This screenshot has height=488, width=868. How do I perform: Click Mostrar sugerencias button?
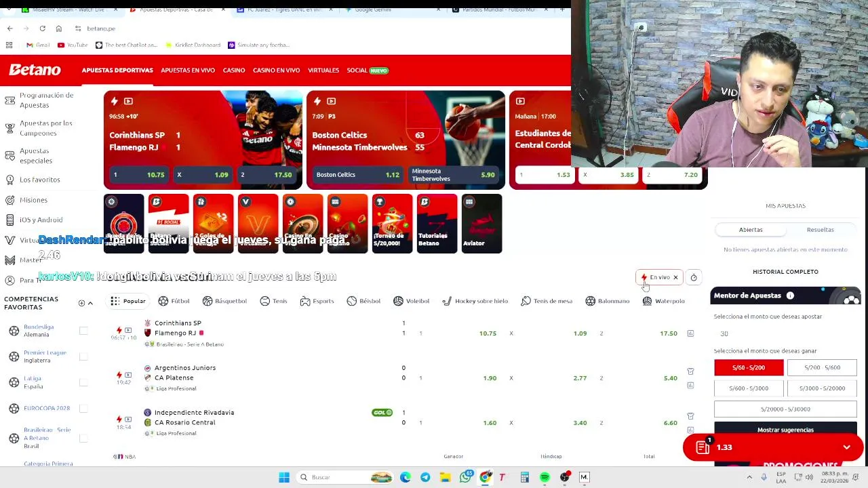pyautogui.click(x=785, y=430)
